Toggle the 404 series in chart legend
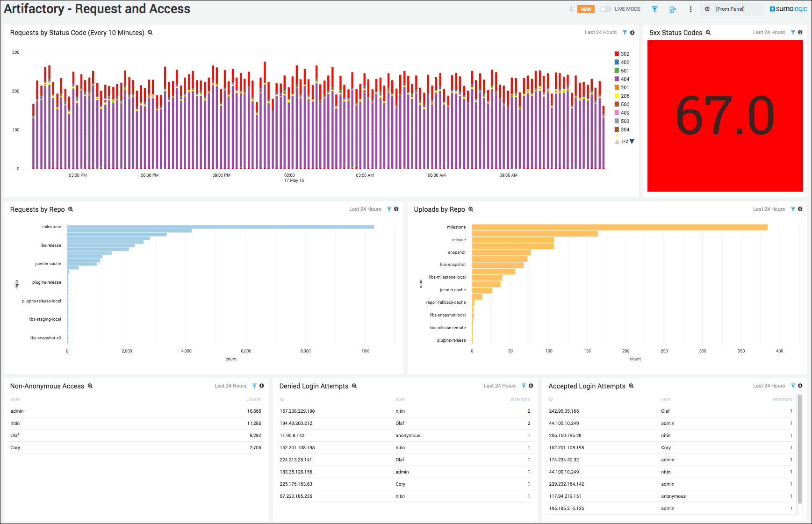 [x=625, y=79]
